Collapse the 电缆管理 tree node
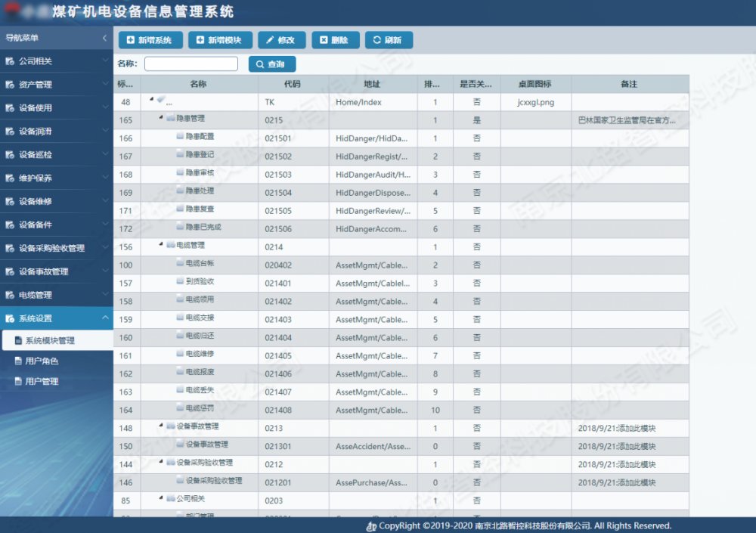This screenshot has height=533, width=756. [x=161, y=246]
